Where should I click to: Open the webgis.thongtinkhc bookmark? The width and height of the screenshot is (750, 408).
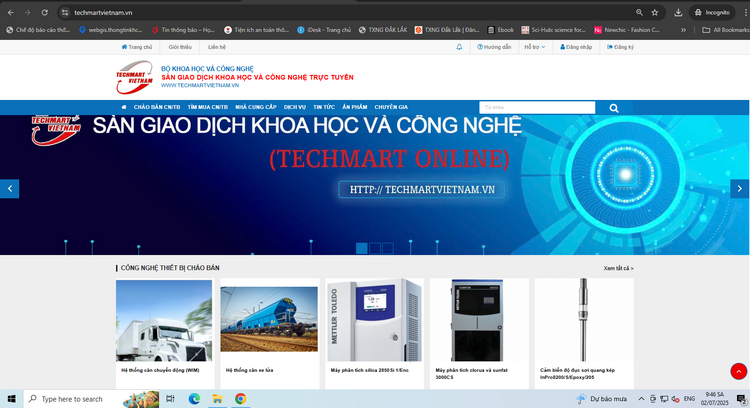111,30
